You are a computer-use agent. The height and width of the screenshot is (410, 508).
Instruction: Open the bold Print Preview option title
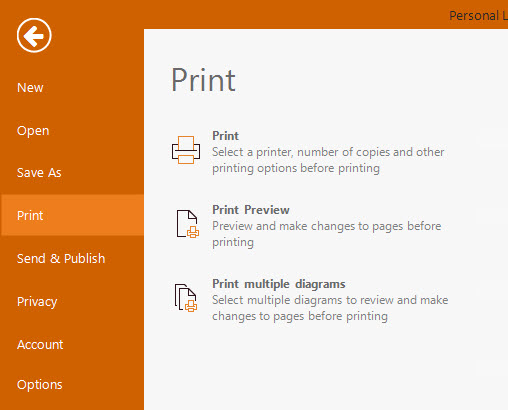(x=251, y=210)
